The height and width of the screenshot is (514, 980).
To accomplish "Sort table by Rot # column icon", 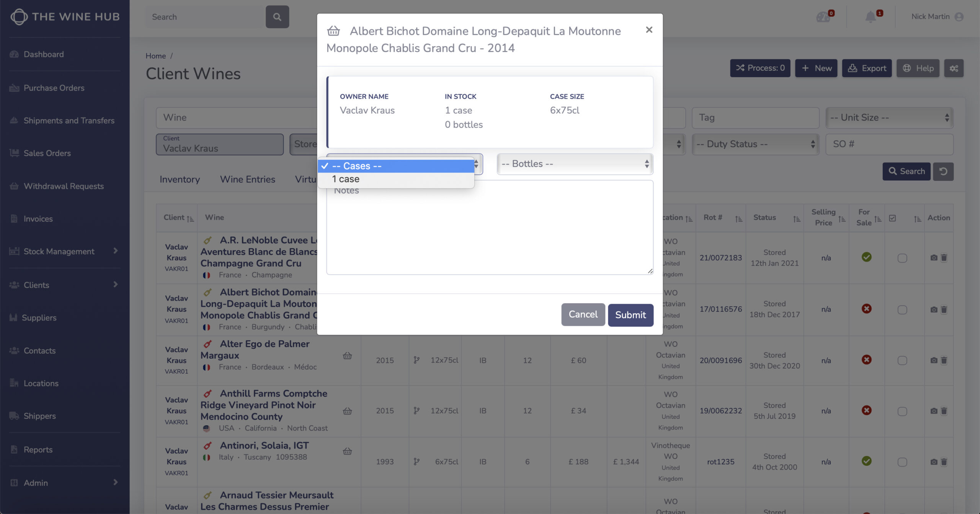I will point(739,218).
